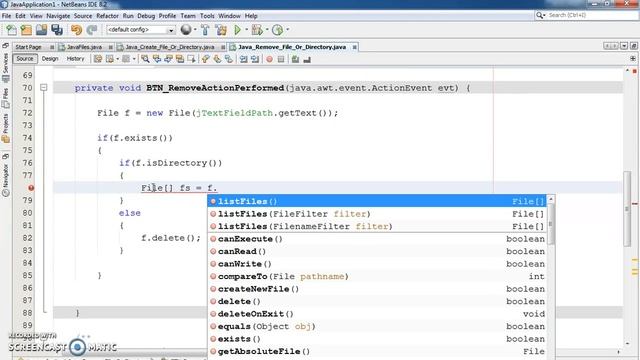Click the Last Edit icon in editor toolbar
Viewport: 640px width, 360px height.
coord(98,59)
